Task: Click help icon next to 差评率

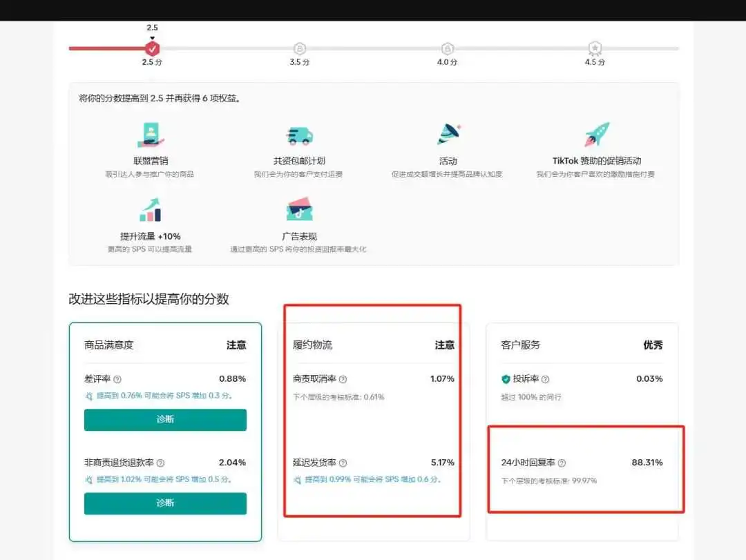Action: coord(117,379)
